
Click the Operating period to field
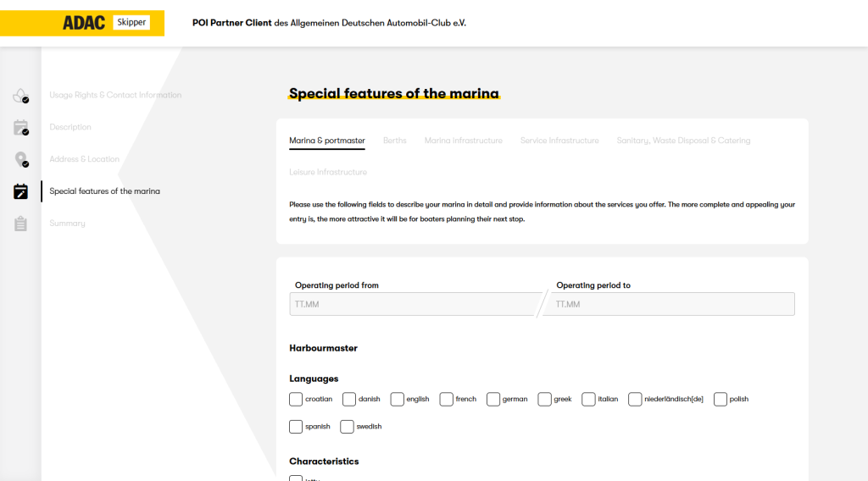point(671,304)
